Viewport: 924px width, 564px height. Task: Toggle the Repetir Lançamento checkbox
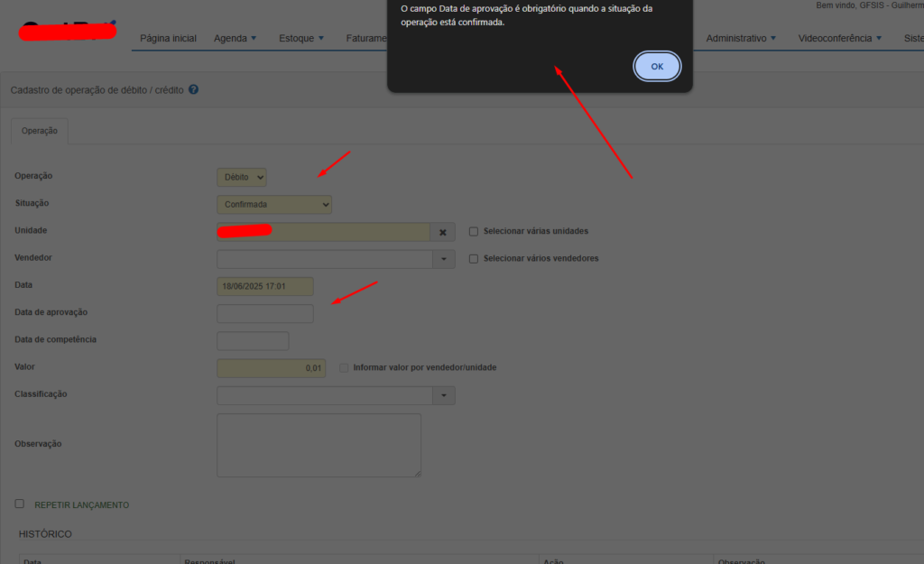coord(20,504)
